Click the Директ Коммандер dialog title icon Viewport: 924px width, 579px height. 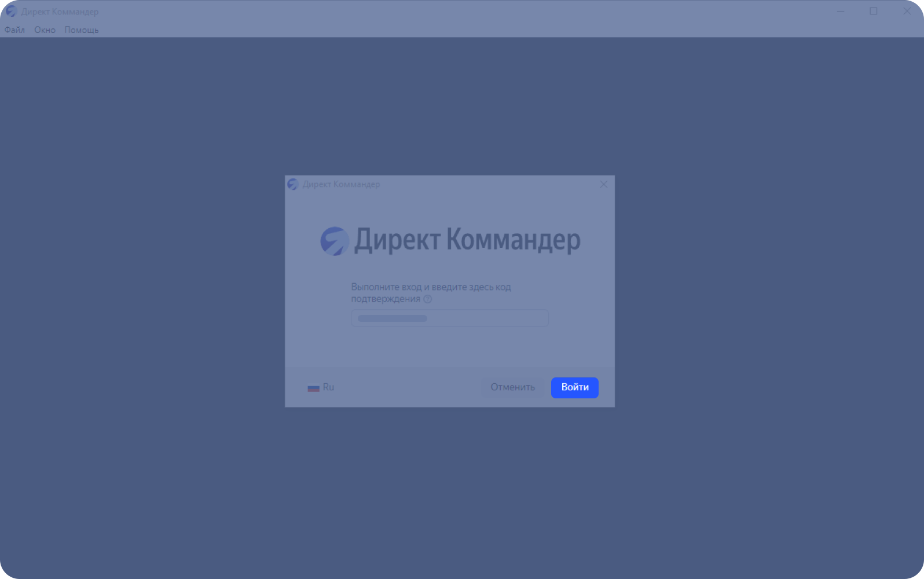pyautogui.click(x=293, y=184)
